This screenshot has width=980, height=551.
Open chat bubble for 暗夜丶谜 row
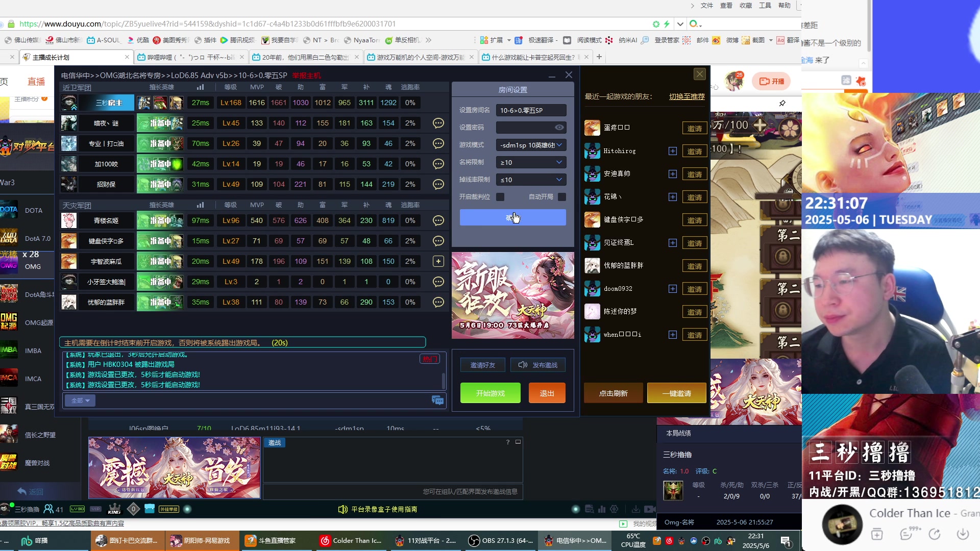point(438,123)
